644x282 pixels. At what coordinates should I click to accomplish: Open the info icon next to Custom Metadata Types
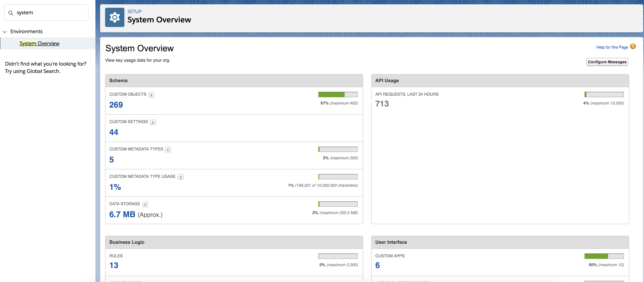[168, 149]
